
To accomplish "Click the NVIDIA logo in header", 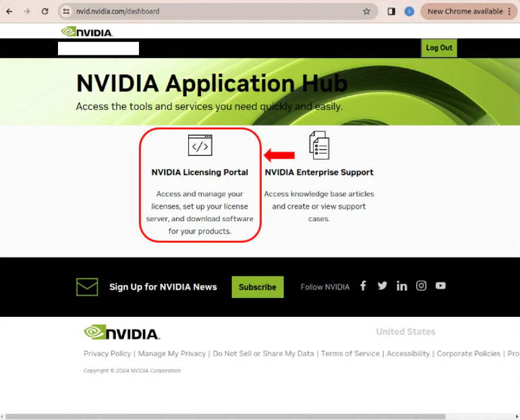I will click(x=87, y=32).
